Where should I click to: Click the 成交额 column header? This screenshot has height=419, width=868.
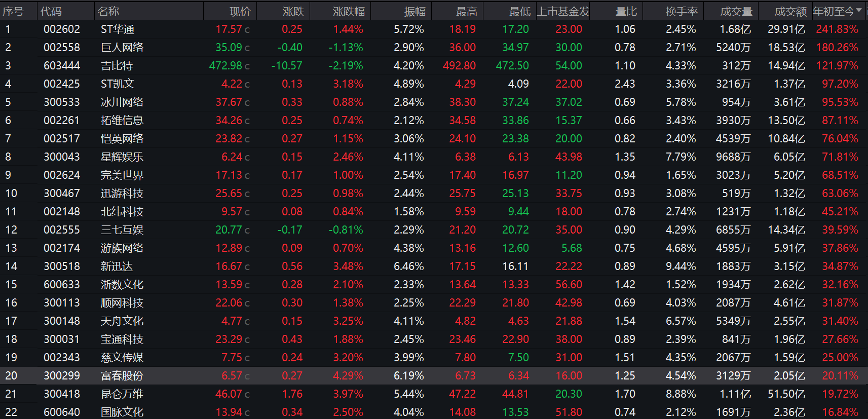click(790, 11)
